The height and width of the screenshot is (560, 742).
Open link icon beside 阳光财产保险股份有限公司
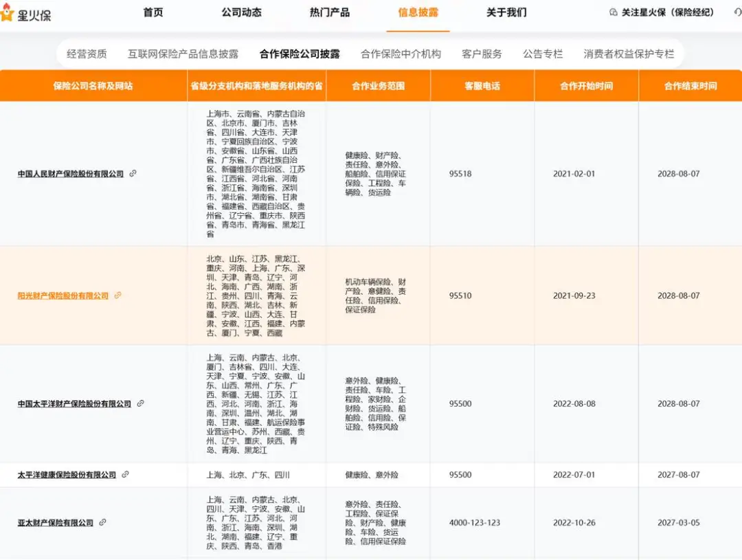118,295
